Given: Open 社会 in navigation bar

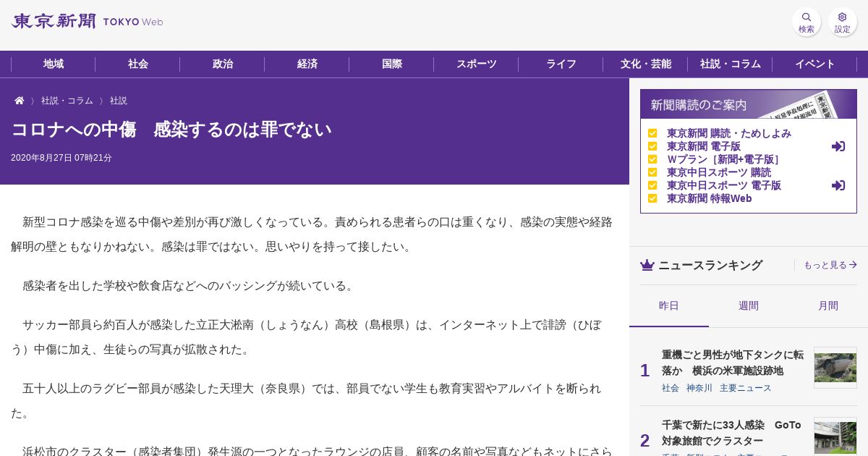Looking at the screenshot, I should coord(138,64).
